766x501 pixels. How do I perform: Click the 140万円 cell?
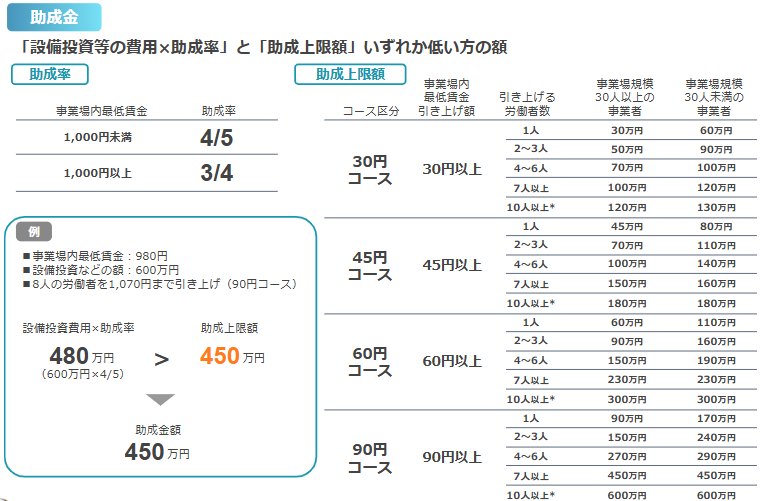[x=716, y=264]
